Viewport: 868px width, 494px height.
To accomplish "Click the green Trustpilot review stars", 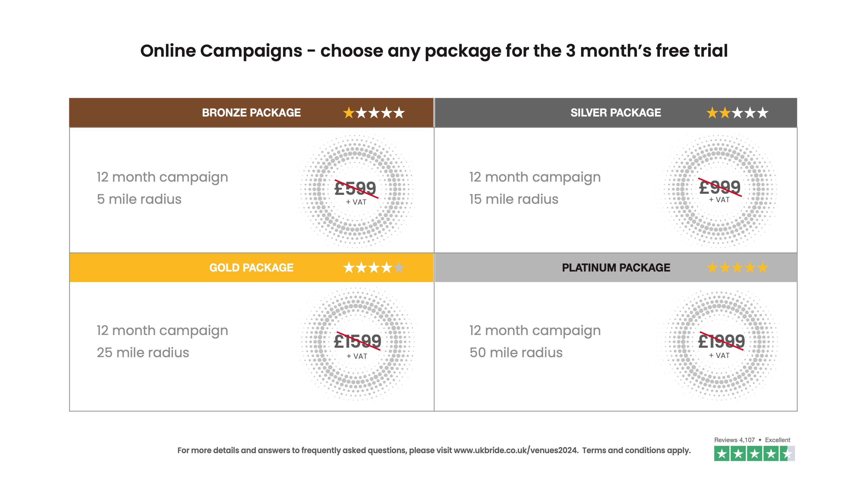I will click(754, 454).
